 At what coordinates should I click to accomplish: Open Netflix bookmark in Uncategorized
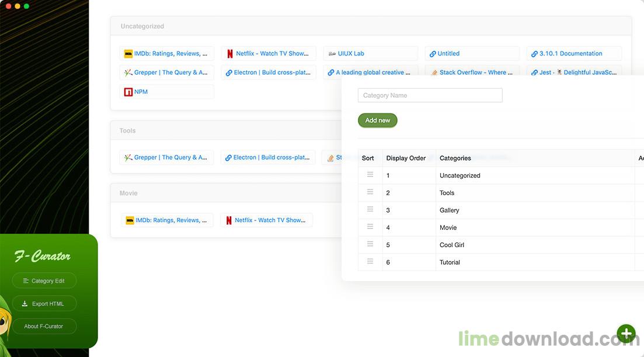click(x=269, y=53)
